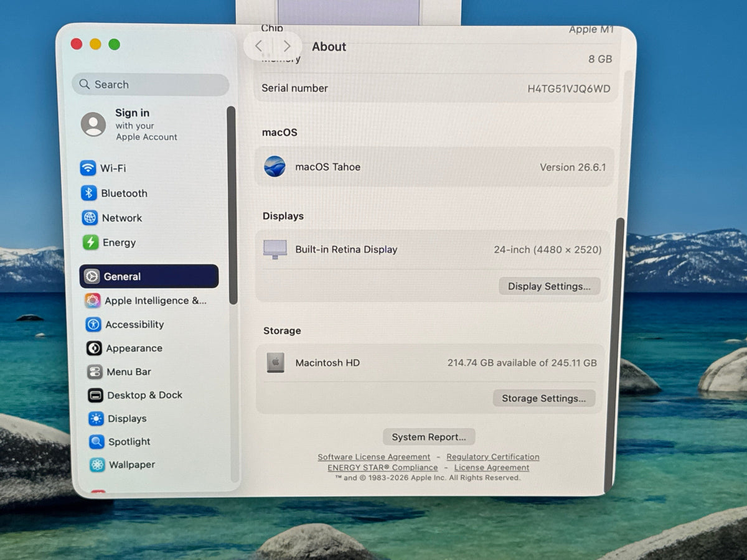The image size is (747, 560).
Task: Click the 8 GB memory value
Action: coord(600,59)
